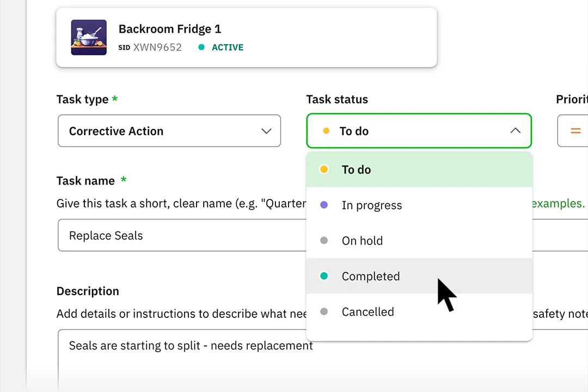Open the examples link

click(558, 203)
